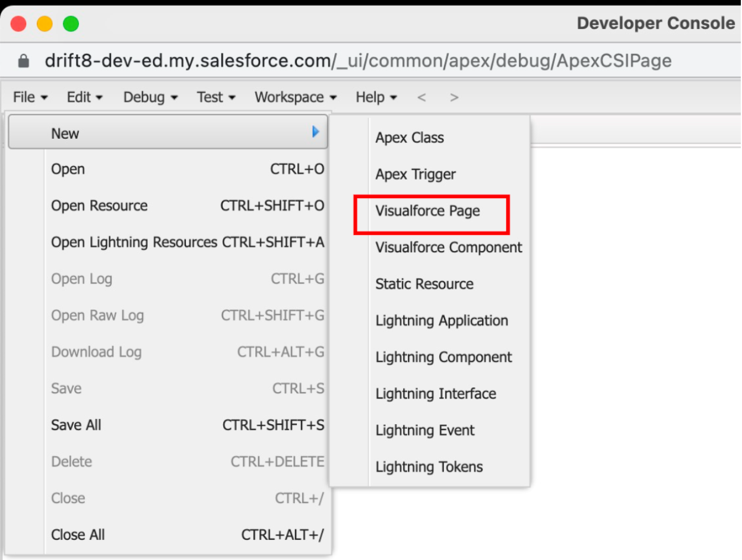Click Close menu entry

click(188, 498)
